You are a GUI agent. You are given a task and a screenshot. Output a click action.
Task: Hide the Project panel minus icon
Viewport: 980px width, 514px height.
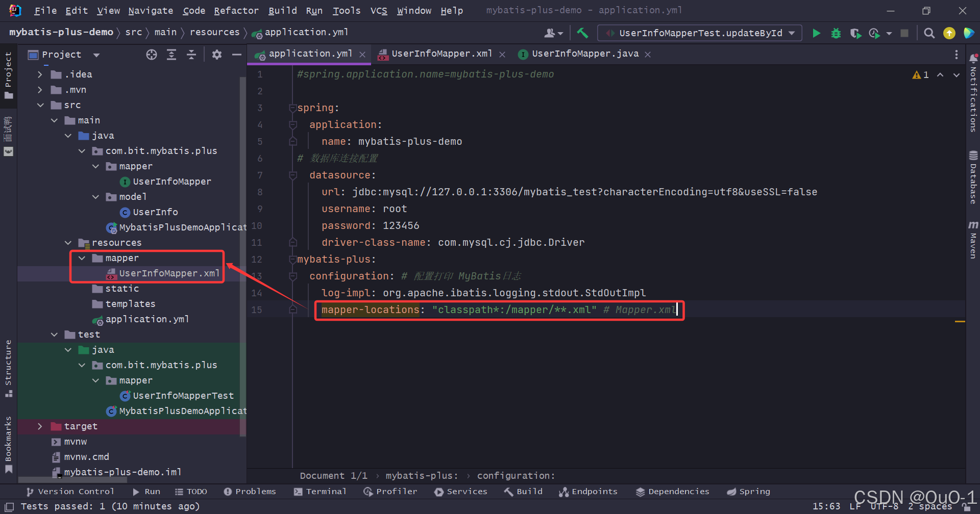[236, 55]
